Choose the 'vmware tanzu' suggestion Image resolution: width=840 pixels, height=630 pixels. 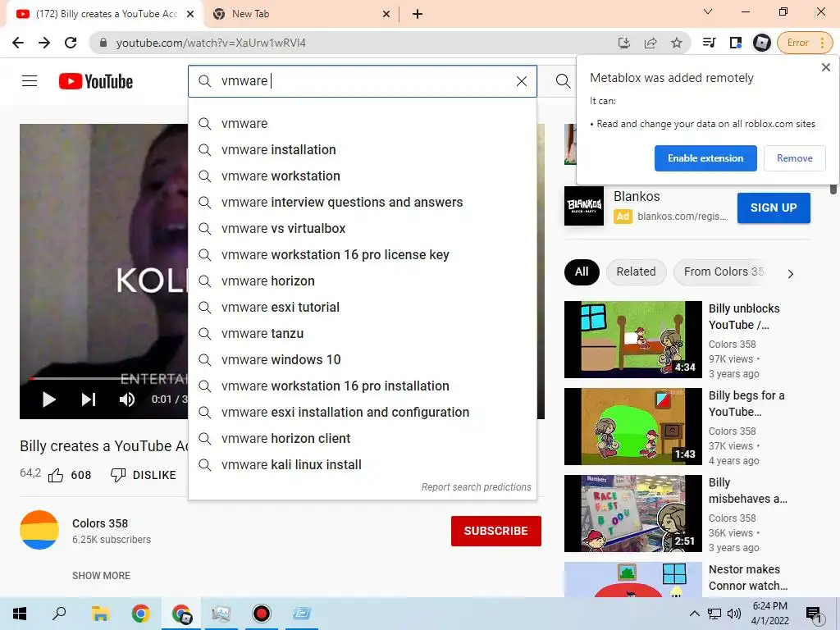362,333
